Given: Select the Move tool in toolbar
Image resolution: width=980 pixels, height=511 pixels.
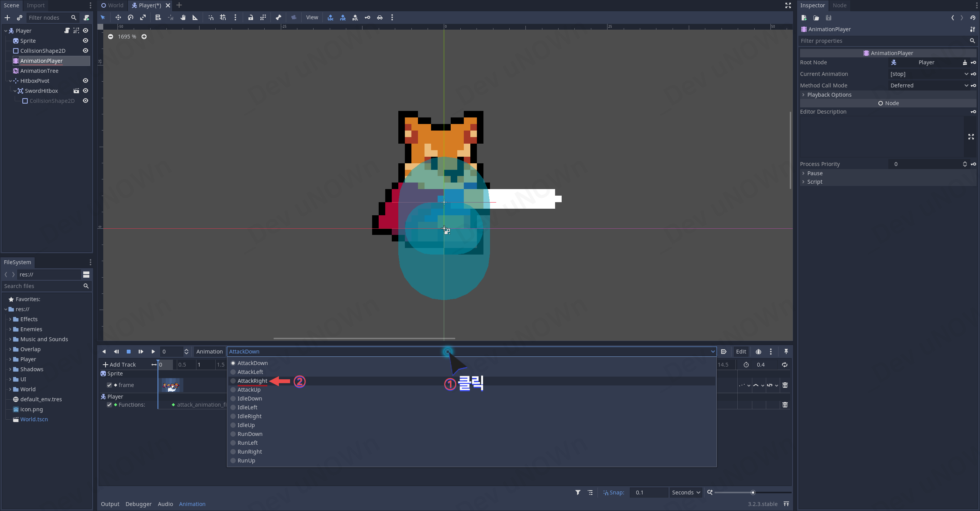Looking at the screenshot, I should [x=118, y=17].
